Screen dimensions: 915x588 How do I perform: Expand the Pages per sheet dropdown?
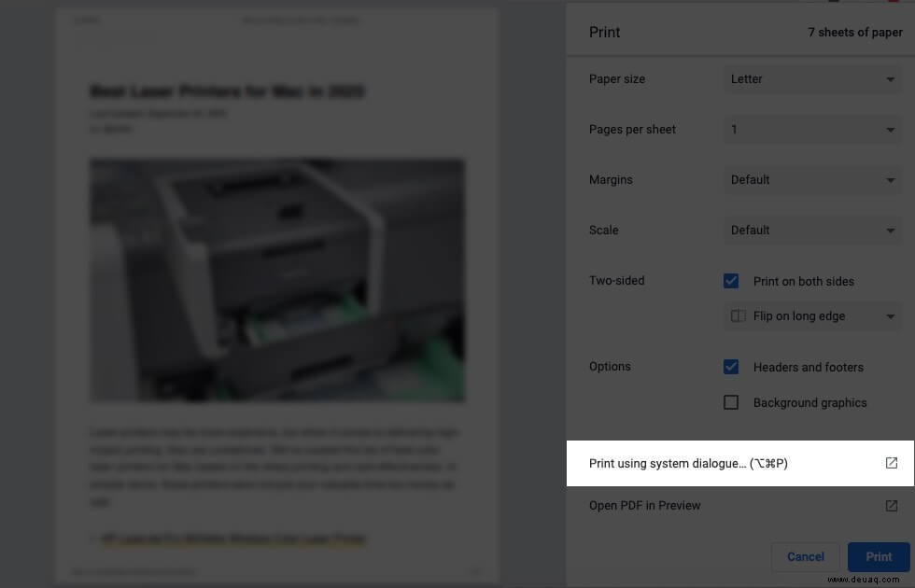[813, 129]
